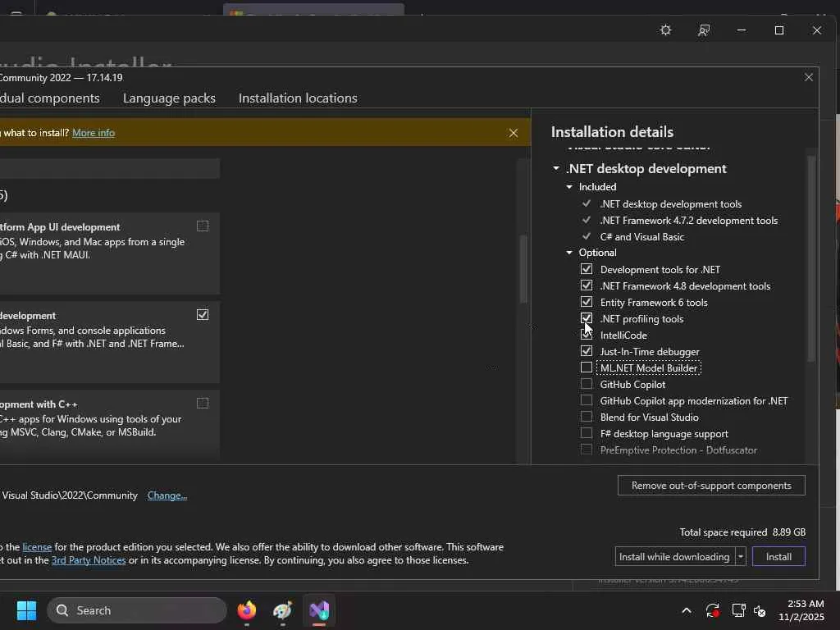Click .NET Framework 4.7.2 development tools
Image resolution: width=840 pixels, height=630 pixels.
689,220
